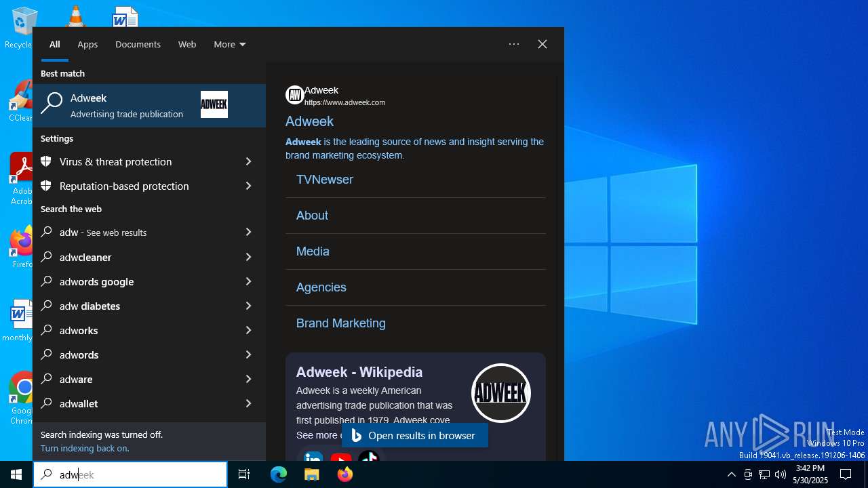Click the LinkedIn social icon
Viewport: 868px width, 488px height.
(313, 457)
